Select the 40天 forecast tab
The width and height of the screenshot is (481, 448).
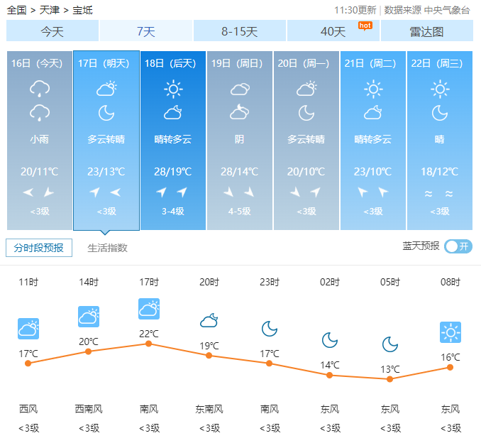pos(333,31)
